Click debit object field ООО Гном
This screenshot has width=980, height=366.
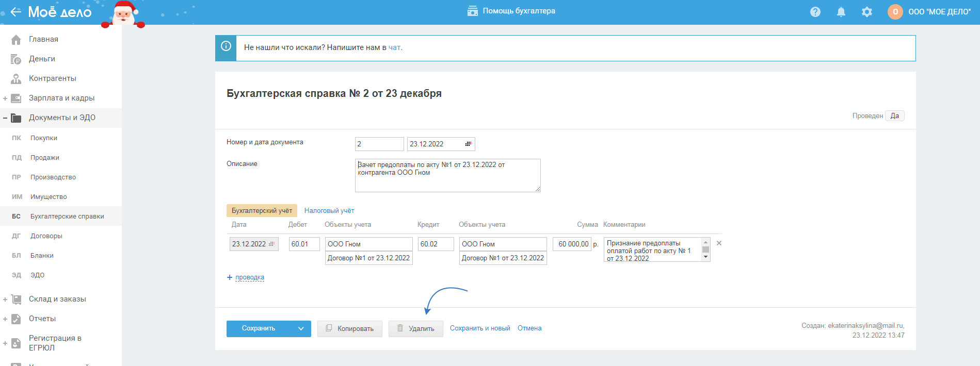(369, 244)
